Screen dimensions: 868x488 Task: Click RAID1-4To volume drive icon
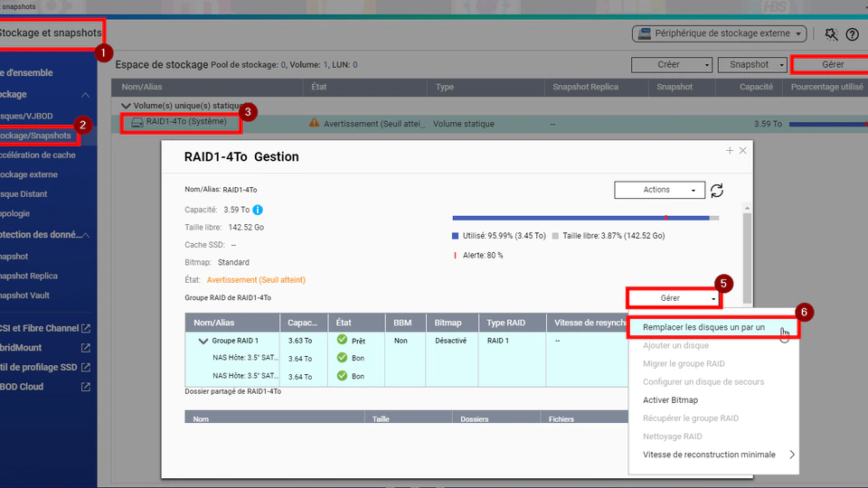(x=137, y=122)
